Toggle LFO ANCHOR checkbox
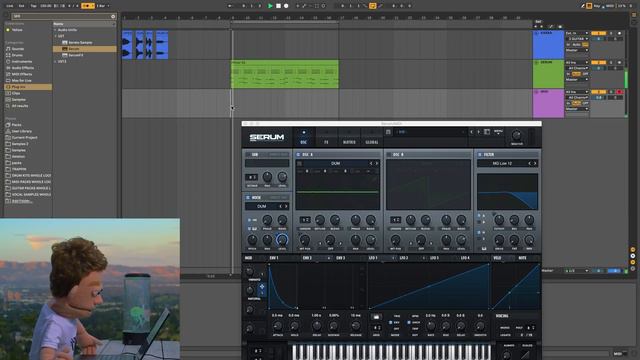The image size is (640, 360). tap(409, 322)
